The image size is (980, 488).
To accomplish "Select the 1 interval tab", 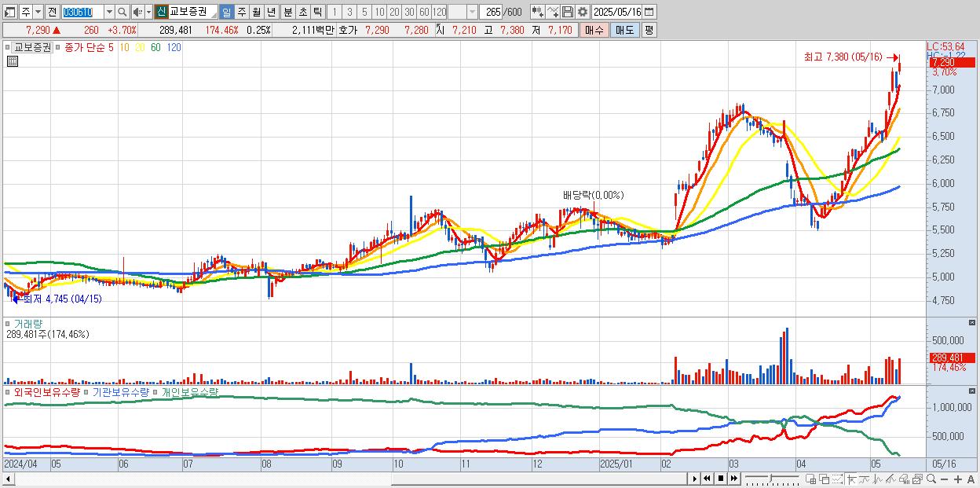I will click(334, 12).
